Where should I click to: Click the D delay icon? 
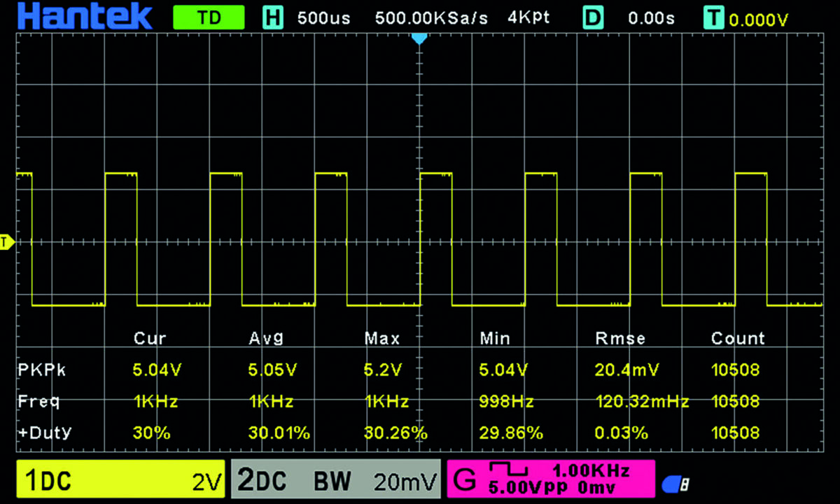pyautogui.click(x=594, y=18)
